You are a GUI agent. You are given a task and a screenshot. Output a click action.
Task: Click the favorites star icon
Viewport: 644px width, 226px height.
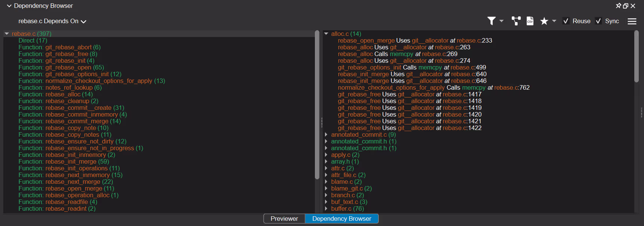click(544, 21)
